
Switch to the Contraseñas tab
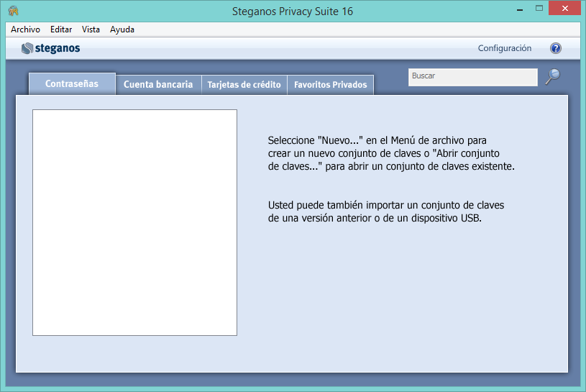(72, 83)
